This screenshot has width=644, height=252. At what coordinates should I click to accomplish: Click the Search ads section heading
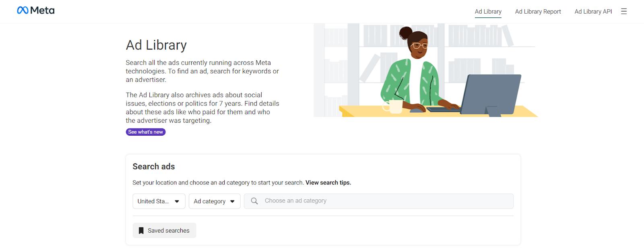pyautogui.click(x=154, y=167)
